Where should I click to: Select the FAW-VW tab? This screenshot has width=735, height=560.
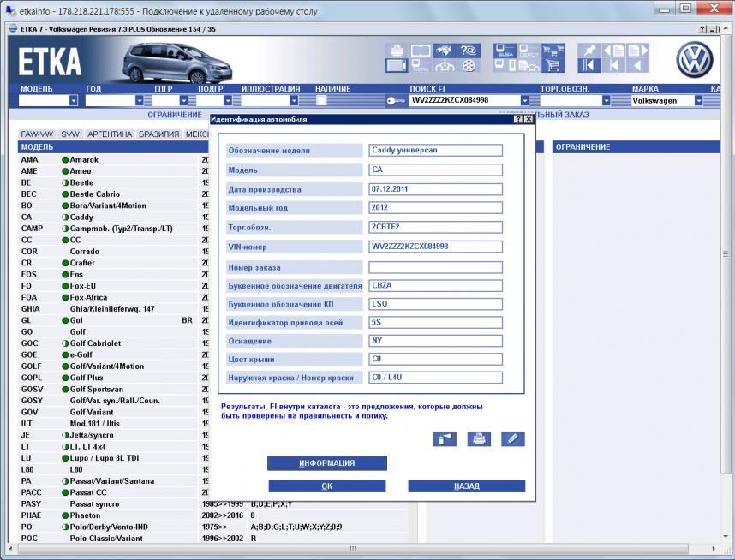pyautogui.click(x=37, y=134)
